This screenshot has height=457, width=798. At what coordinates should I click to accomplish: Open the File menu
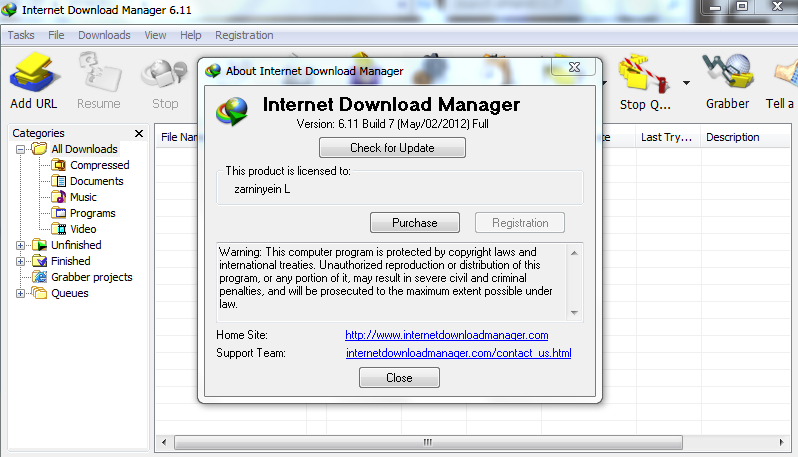pos(56,35)
